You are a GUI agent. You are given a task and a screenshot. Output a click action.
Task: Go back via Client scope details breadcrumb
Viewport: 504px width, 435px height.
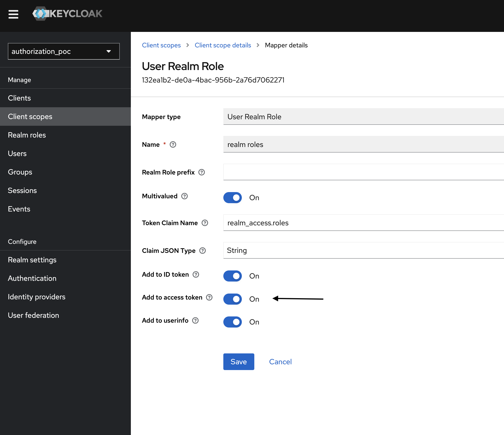coord(223,45)
